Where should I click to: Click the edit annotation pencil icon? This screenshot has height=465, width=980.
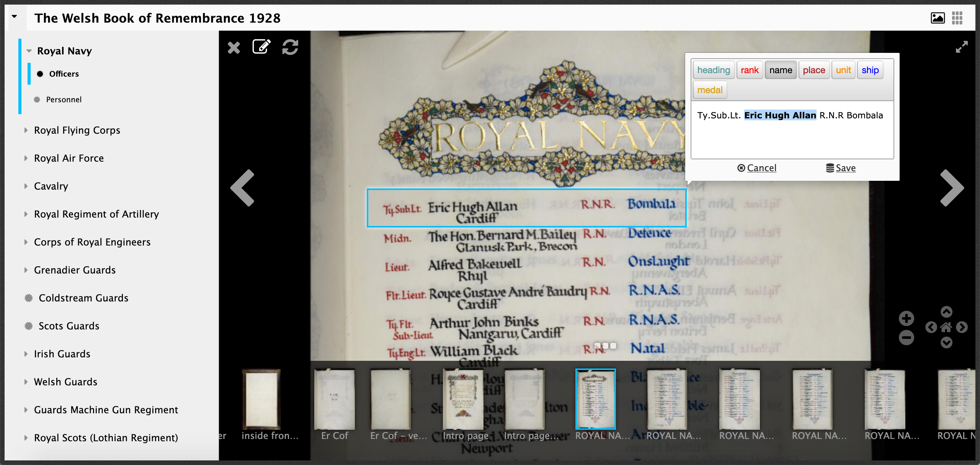[262, 47]
